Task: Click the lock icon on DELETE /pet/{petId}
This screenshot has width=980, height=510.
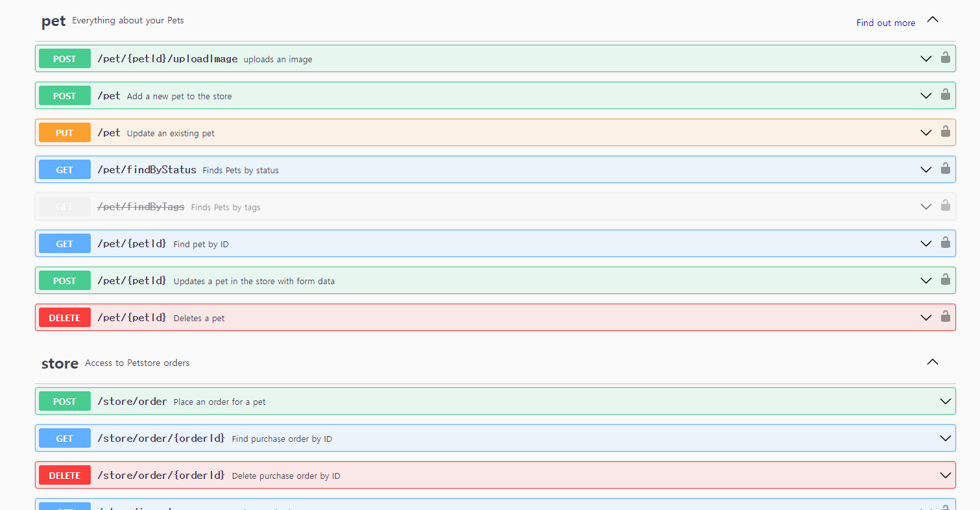Action: (945, 317)
